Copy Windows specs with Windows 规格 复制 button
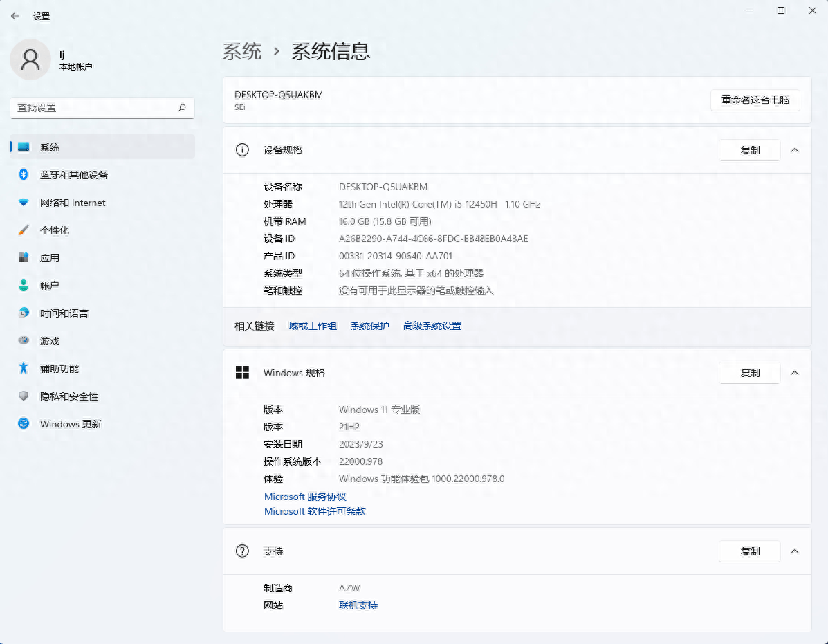This screenshot has width=828, height=644. click(x=750, y=374)
